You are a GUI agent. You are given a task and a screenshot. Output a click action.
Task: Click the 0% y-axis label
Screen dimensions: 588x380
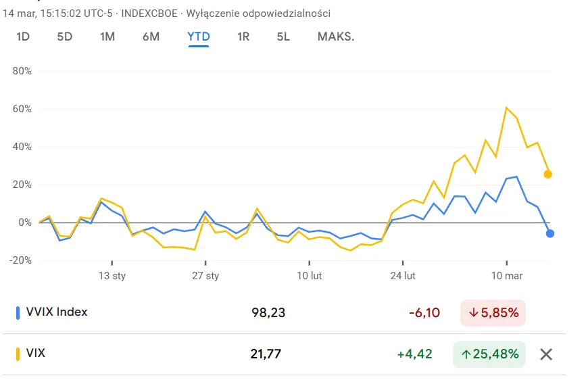tap(25, 222)
